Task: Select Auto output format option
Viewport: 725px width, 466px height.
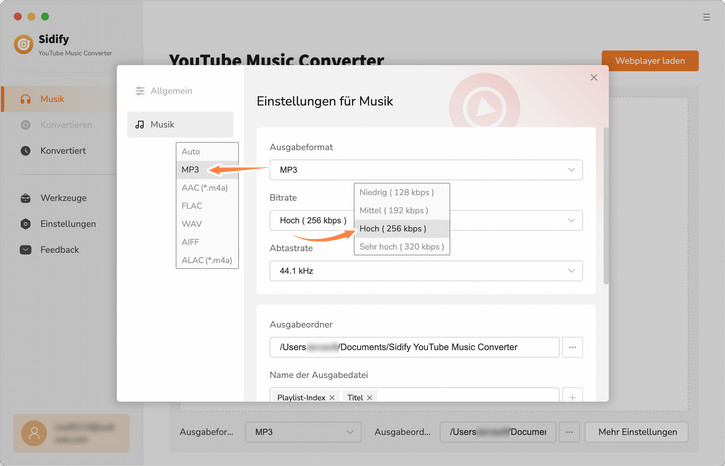Action: (x=207, y=152)
